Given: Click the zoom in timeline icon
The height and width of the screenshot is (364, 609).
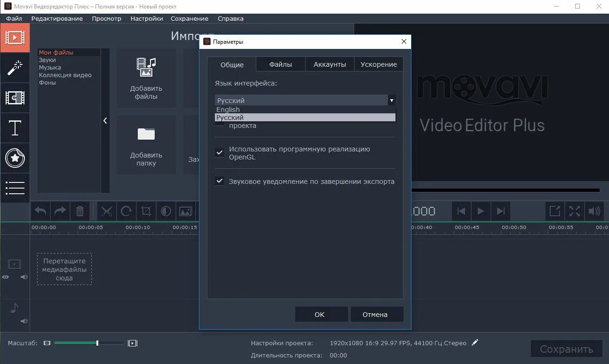Looking at the screenshot, I should 133,343.
